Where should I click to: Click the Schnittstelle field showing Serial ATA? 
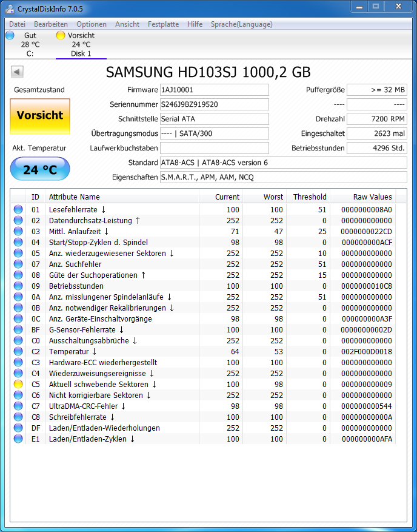(215, 119)
